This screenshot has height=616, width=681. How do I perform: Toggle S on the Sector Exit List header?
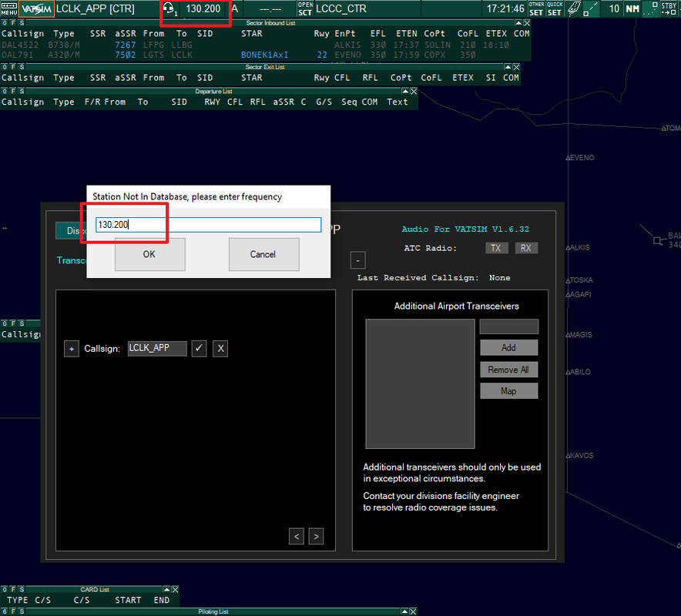22,67
